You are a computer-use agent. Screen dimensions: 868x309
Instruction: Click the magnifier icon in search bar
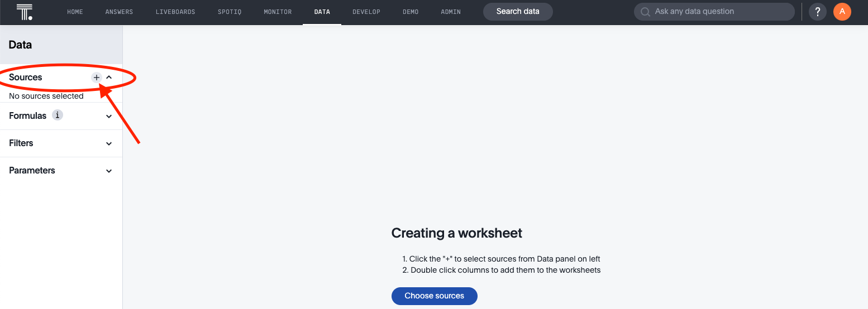[x=645, y=12]
